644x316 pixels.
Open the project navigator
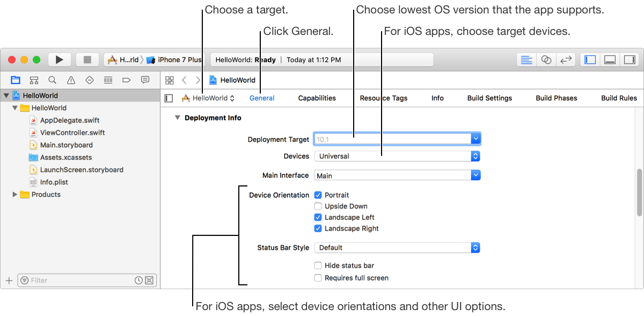(x=15, y=80)
